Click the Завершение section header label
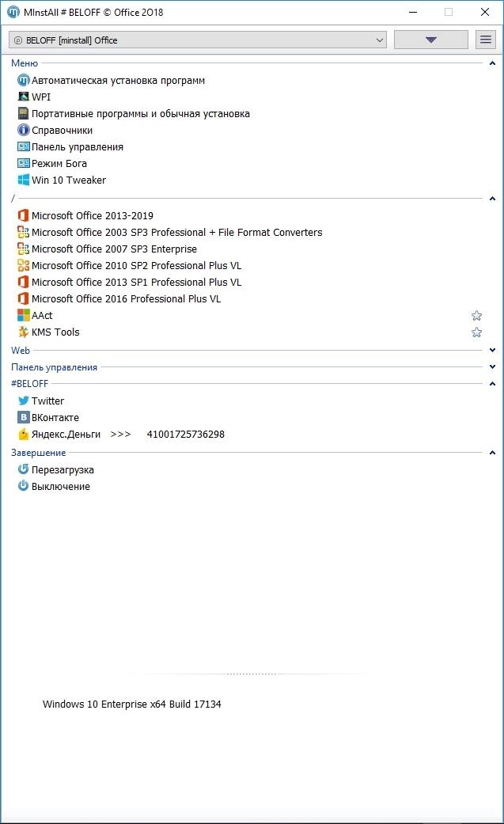Screen dimensions: 504x824 [x=38, y=453]
